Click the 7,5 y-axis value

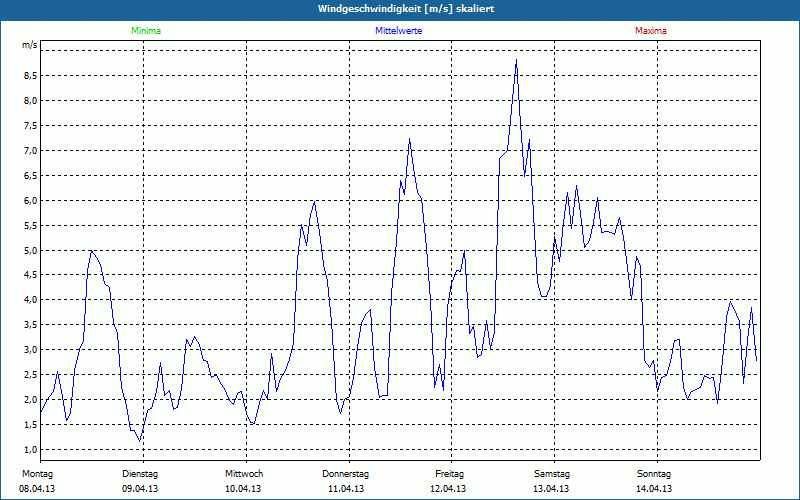(30, 126)
